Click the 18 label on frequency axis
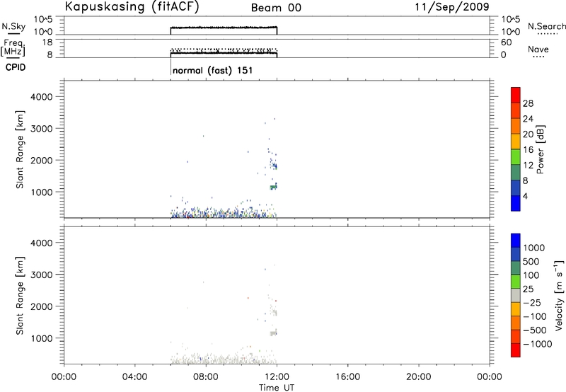 coord(47,42)
